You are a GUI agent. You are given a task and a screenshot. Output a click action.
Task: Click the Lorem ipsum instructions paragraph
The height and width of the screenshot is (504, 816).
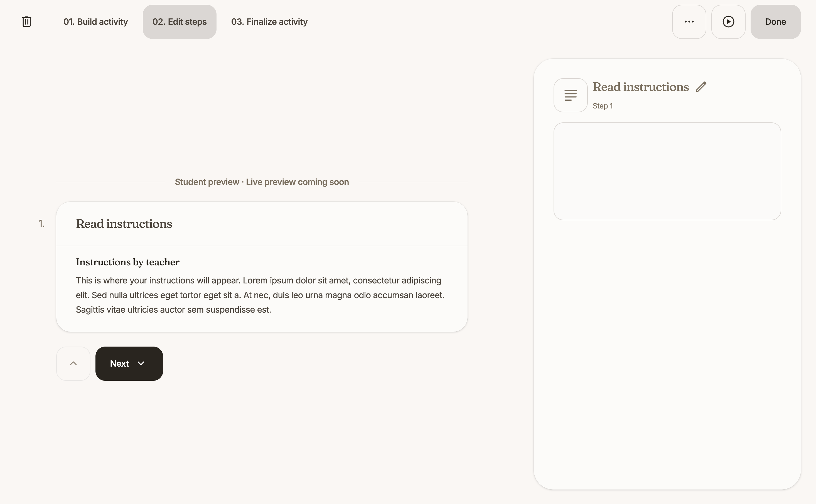point(260,295)
